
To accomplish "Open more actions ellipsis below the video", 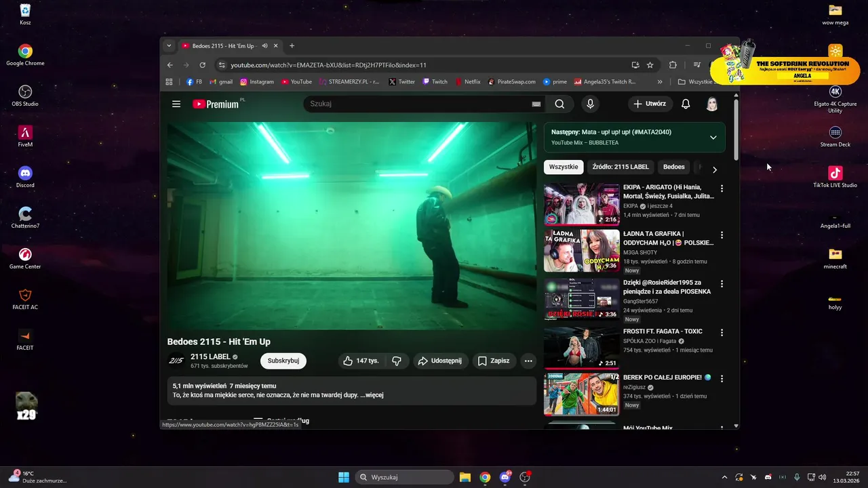I will [x=528, y=361].
